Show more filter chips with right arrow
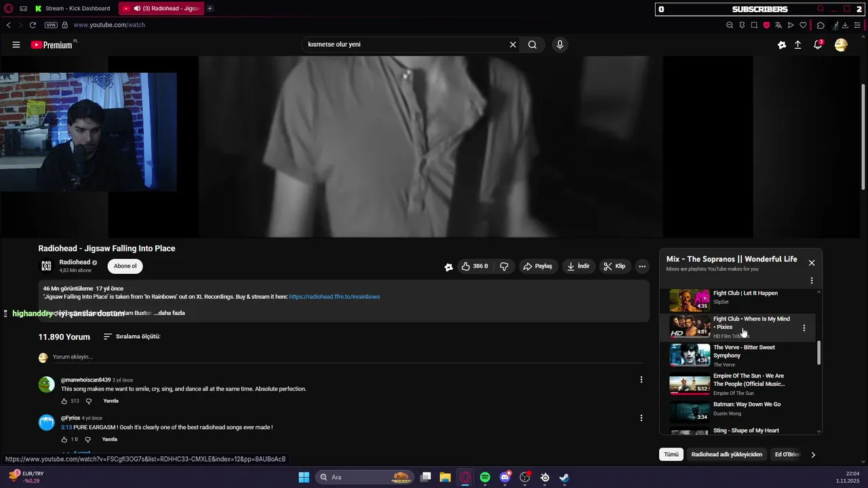This screenshot has width=868, height=488. pyautogui.click(x=813, y=455)
